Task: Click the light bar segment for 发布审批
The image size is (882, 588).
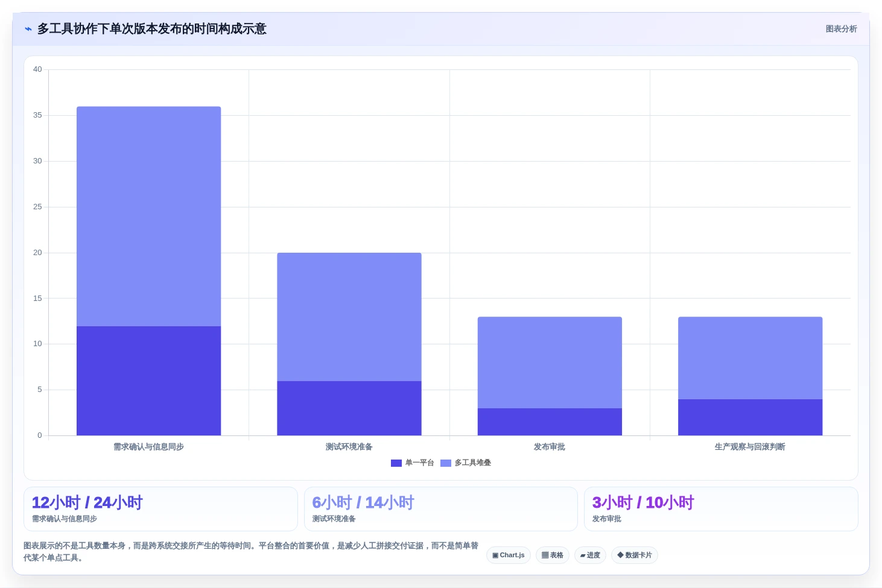Action: [x=550, y=362]
